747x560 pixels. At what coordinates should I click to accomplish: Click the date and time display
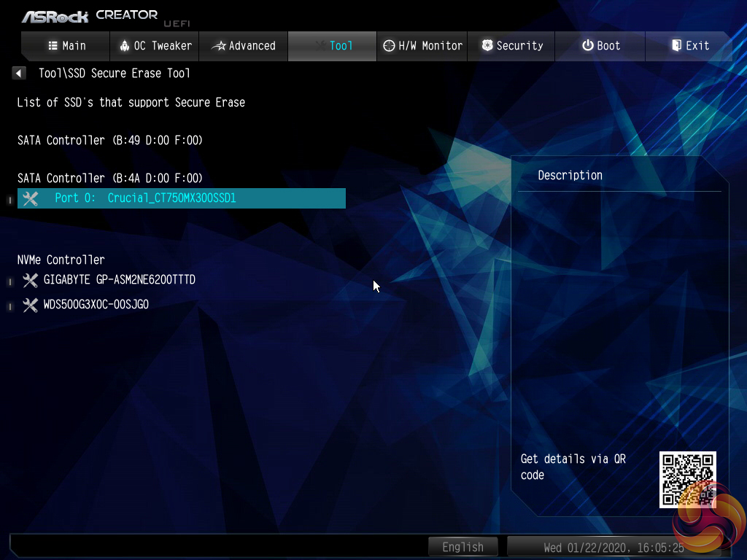coord(614,547)
